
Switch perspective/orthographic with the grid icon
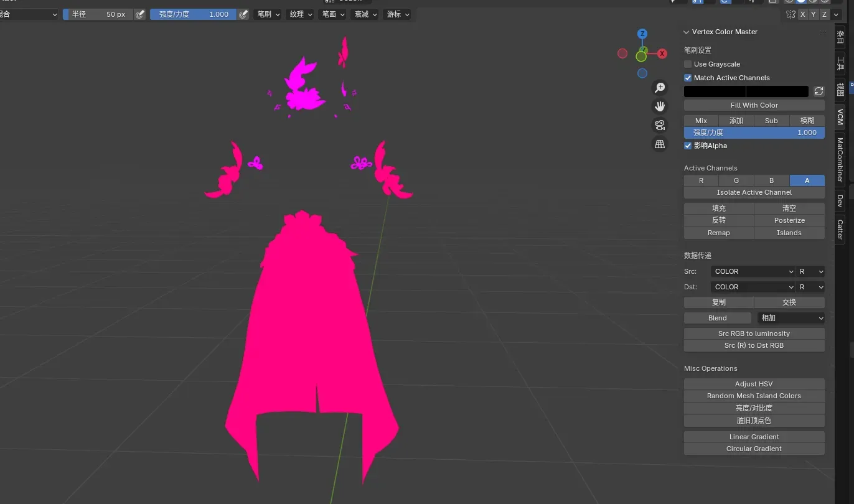(x=660, y=144)
